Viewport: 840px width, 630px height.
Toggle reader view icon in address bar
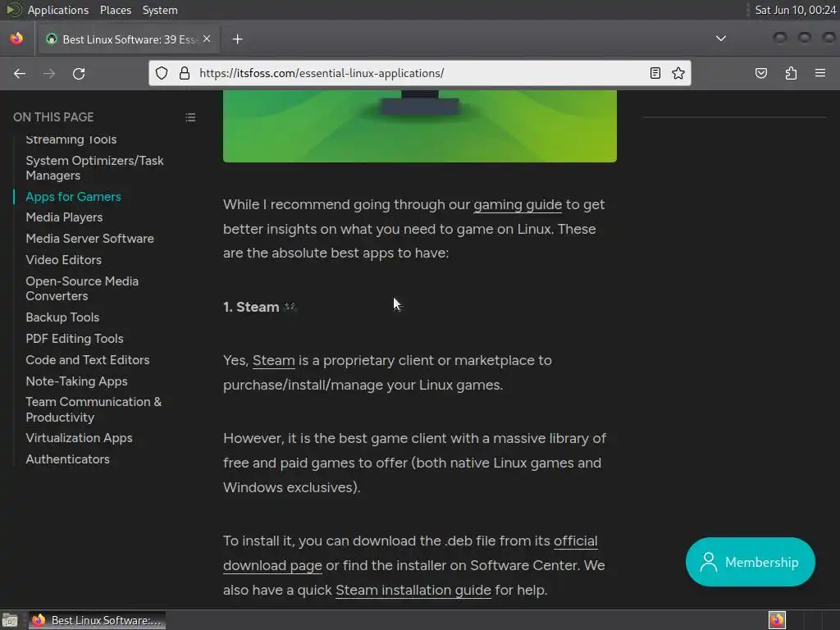[655, 73]
